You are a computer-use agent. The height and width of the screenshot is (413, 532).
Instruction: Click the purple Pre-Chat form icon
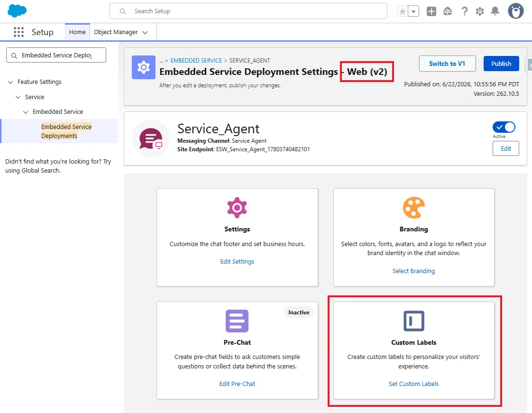(x=237, y=321)
